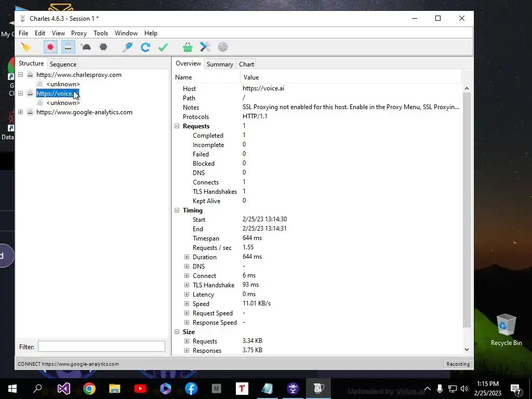Switch to the Overview tab
The image size is (532, 399).
tap(188, 63)
